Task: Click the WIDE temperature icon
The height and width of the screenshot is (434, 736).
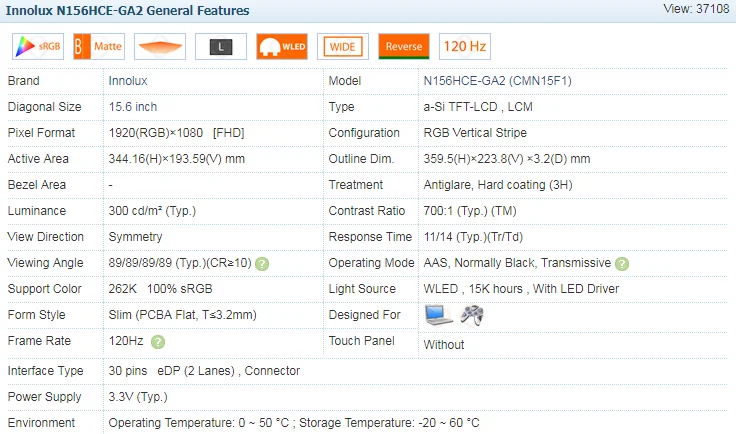Action: [x=343, y=46]
